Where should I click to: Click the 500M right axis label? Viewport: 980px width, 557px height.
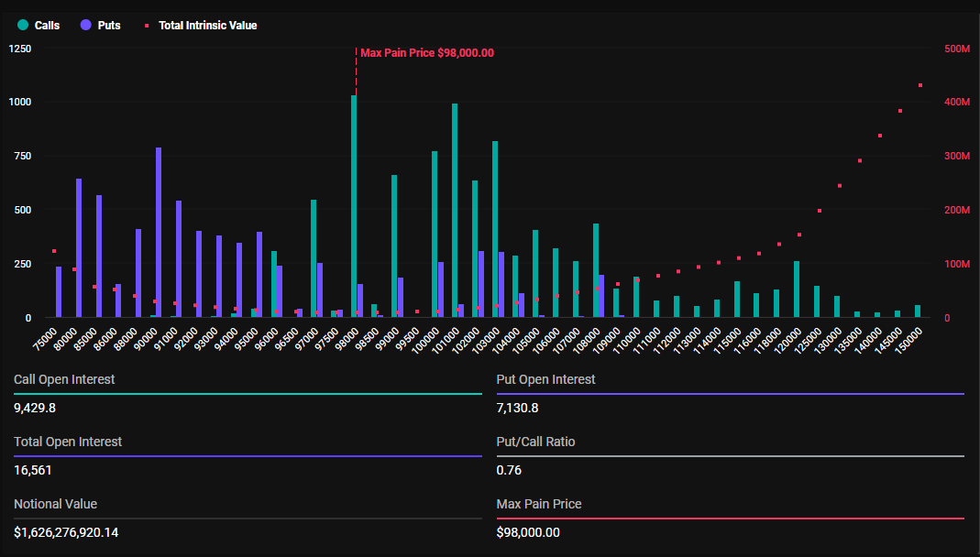tap(957, 49)
